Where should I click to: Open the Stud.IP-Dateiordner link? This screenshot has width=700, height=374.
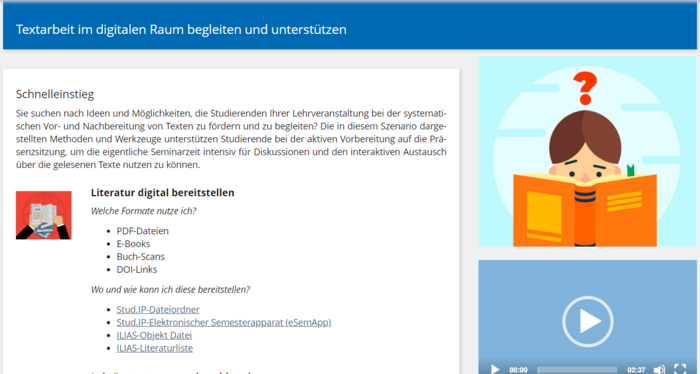[158, 309]
